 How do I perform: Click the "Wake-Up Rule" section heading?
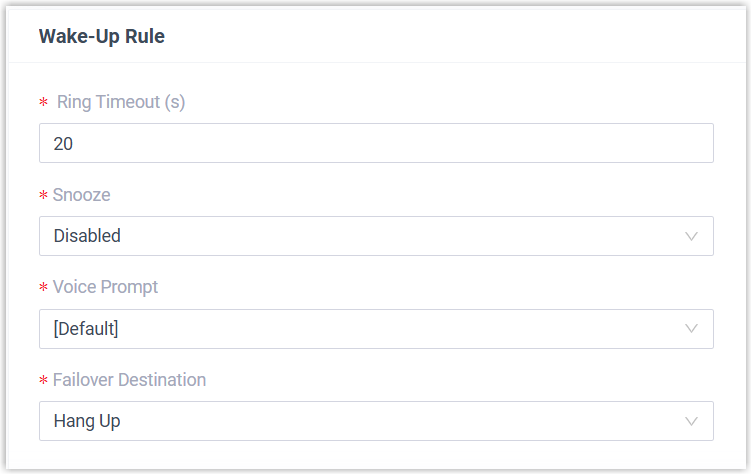click(102, 37)
